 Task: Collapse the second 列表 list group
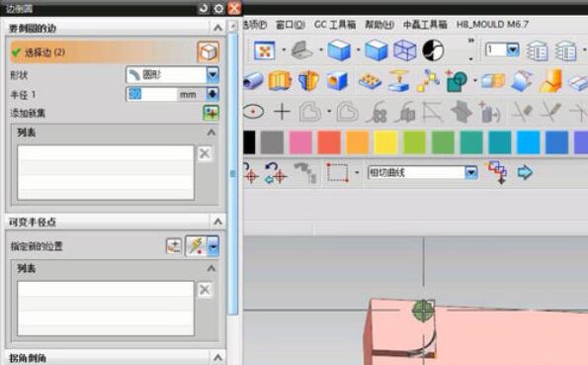(211, 268)
